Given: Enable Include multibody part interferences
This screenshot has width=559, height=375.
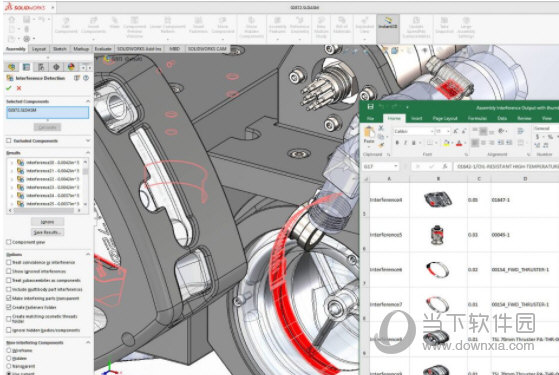Looking at the screenshot, I should 9,289.
